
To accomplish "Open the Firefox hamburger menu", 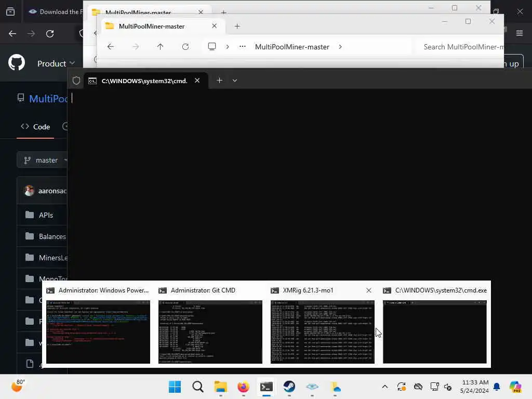I will [x=520, y=33].
